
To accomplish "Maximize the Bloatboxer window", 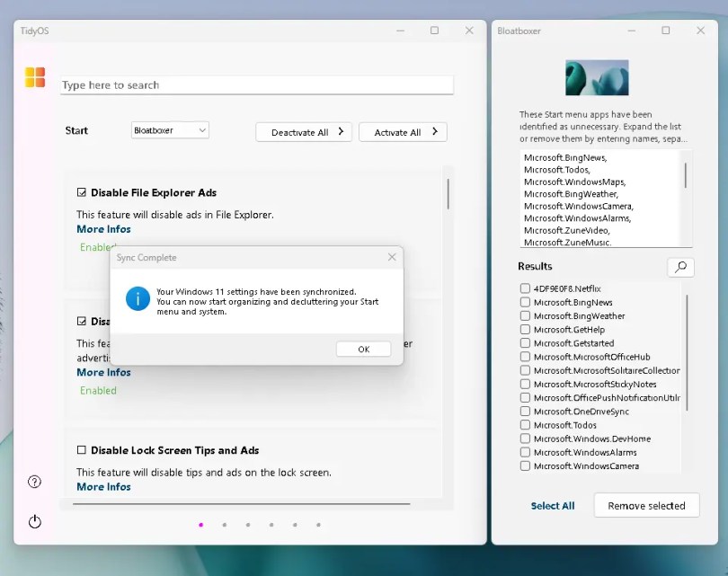I will tap(665, 31).
